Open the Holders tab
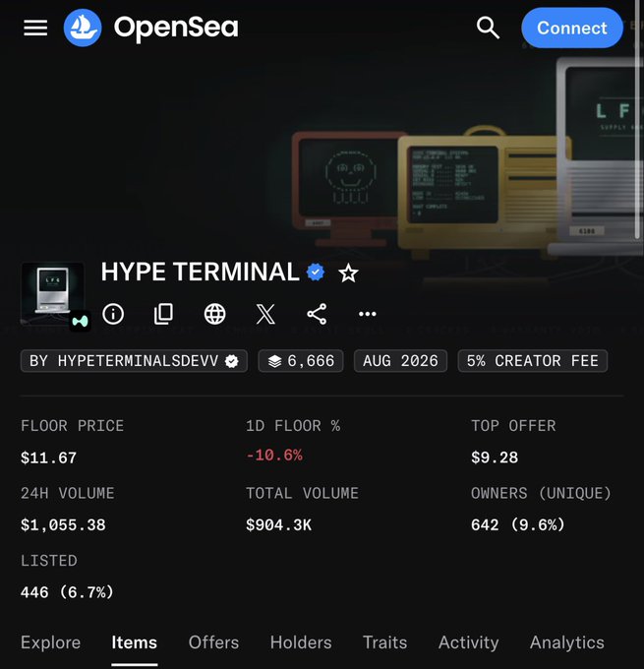 301,642
